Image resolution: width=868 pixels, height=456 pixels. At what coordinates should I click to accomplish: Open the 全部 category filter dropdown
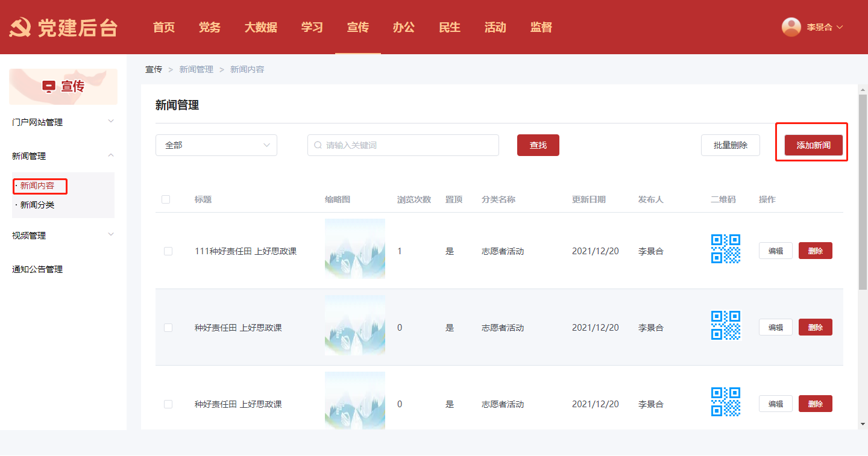216,145
